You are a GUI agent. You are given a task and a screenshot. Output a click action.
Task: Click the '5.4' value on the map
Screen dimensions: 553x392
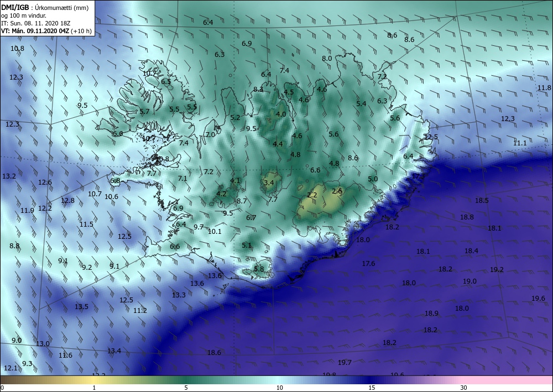click(361, 103)
